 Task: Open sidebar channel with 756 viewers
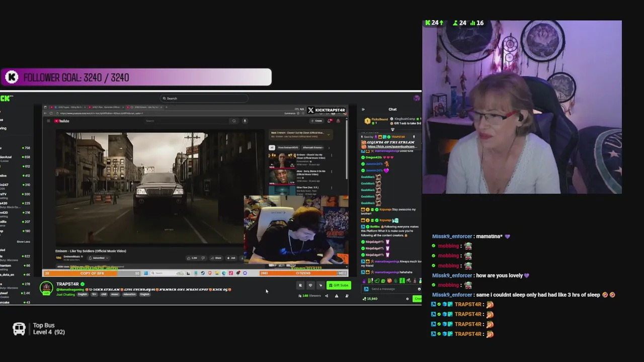tap(15, 148)
